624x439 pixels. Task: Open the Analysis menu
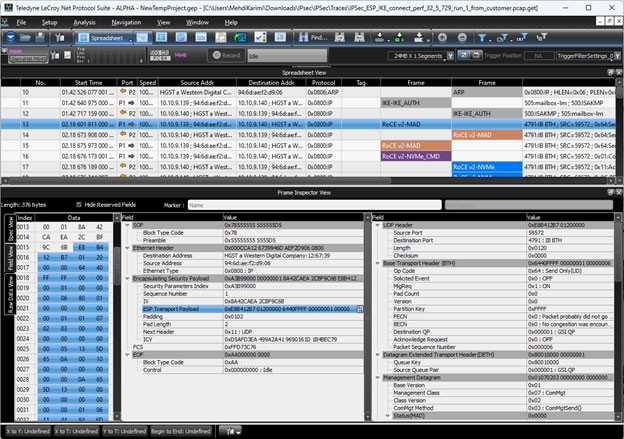click(x=84, y=23)
